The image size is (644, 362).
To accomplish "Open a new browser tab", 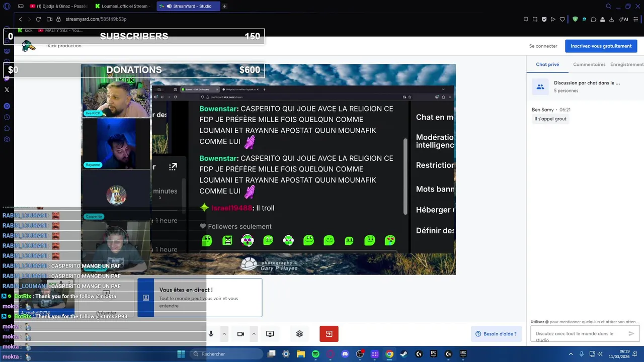I will [x=224, y=7].
